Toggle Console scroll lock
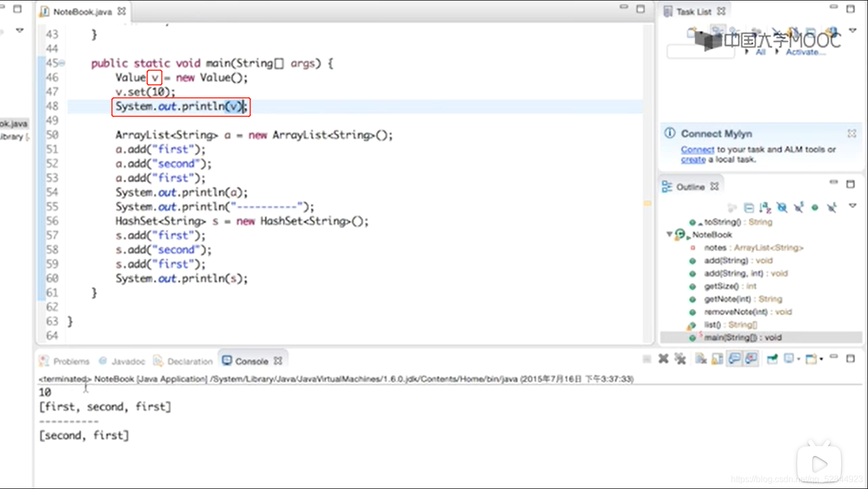Image resolution: width=868 pixels, height=489 pixels. tap(717, 359)
